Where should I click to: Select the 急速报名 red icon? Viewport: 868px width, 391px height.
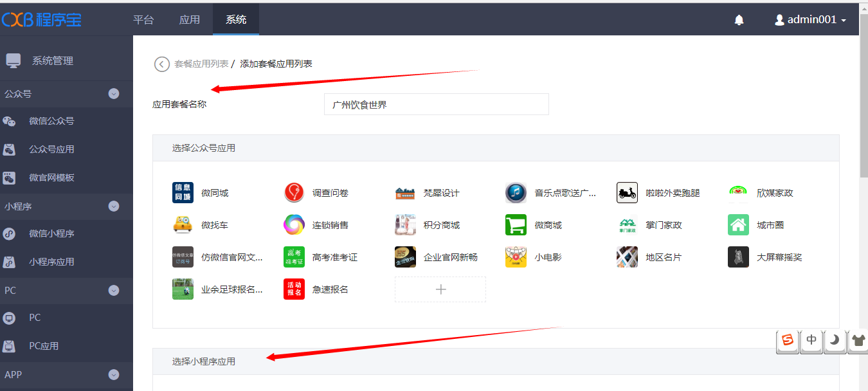(294, 289)
